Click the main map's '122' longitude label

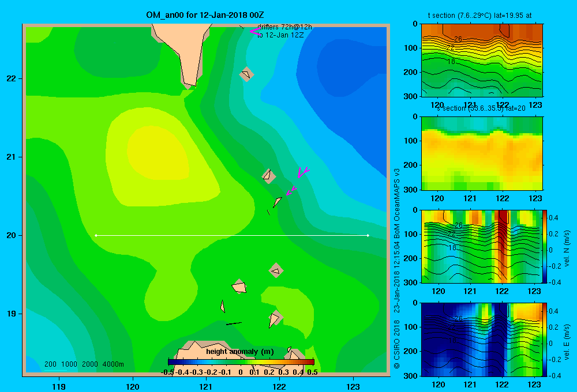pyautogui.click(x=279, y=386)
